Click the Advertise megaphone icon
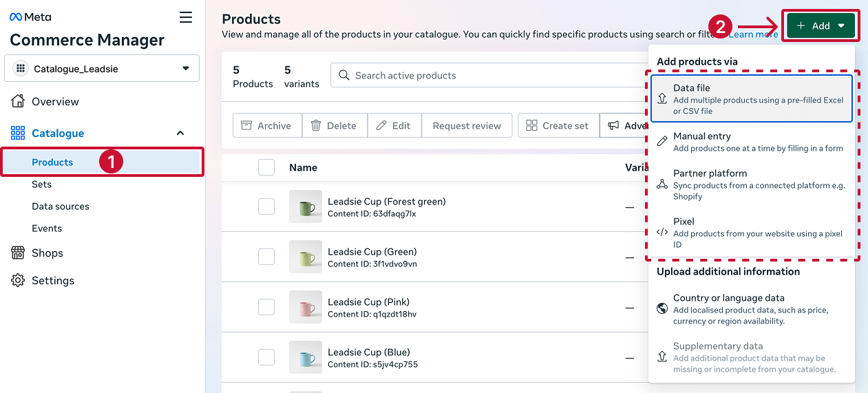 [x=613, y=125]
